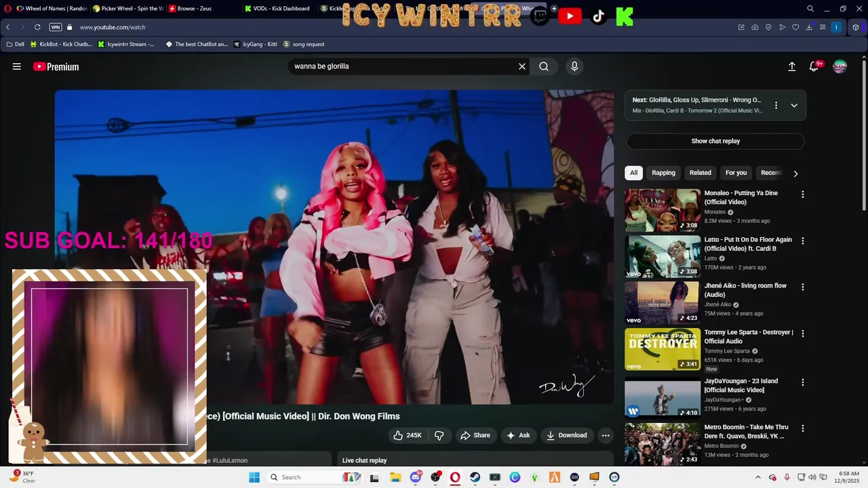Open more options on Next playlist panel
This screenshot has height=488, width=868.
[776, 105]
